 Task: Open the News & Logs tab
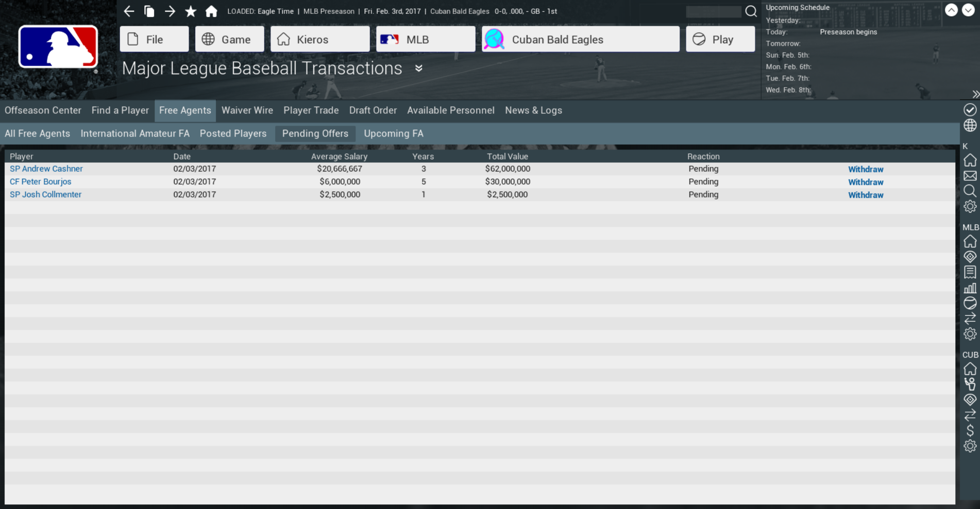[533, 110]
